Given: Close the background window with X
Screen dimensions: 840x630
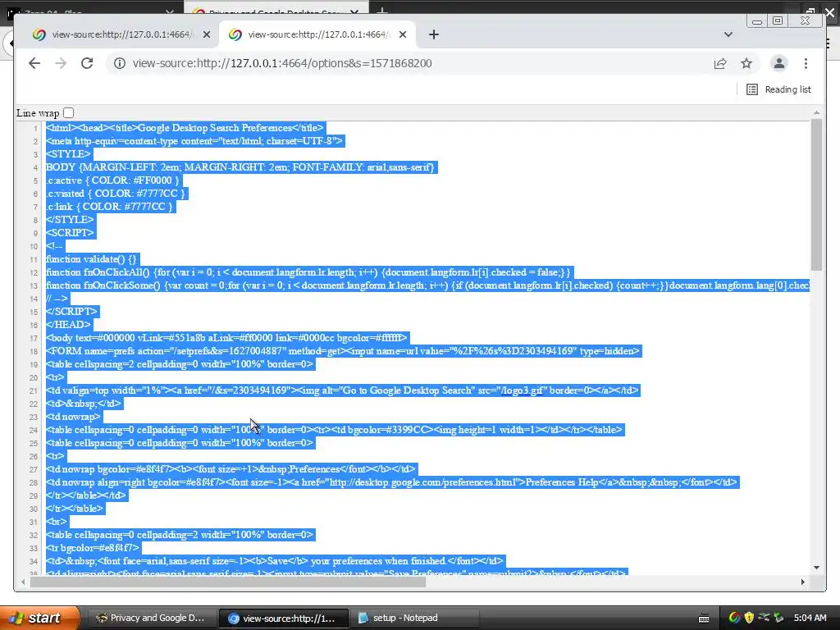Looking at the screenshot, I should [x=830, y=11].
